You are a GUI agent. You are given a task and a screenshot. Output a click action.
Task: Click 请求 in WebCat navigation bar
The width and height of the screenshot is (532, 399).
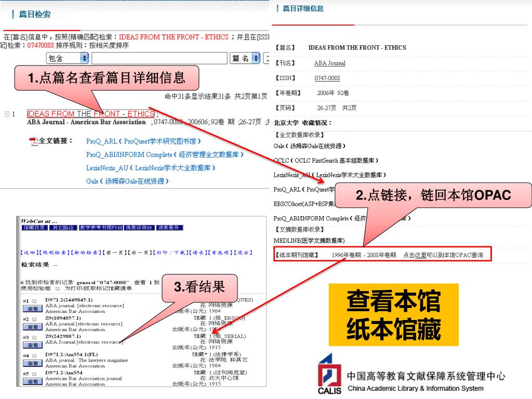point(197,253)
